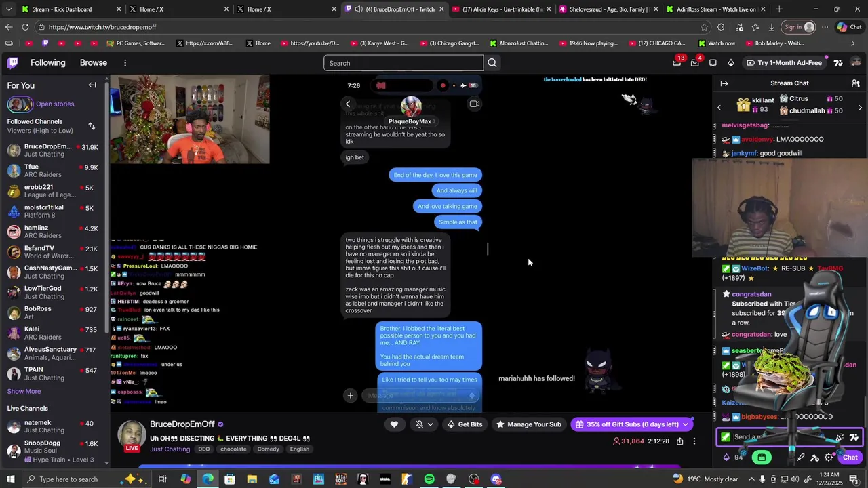Click the Windows taskbar search box
The image size is (868, 488).
coord(88,479)
